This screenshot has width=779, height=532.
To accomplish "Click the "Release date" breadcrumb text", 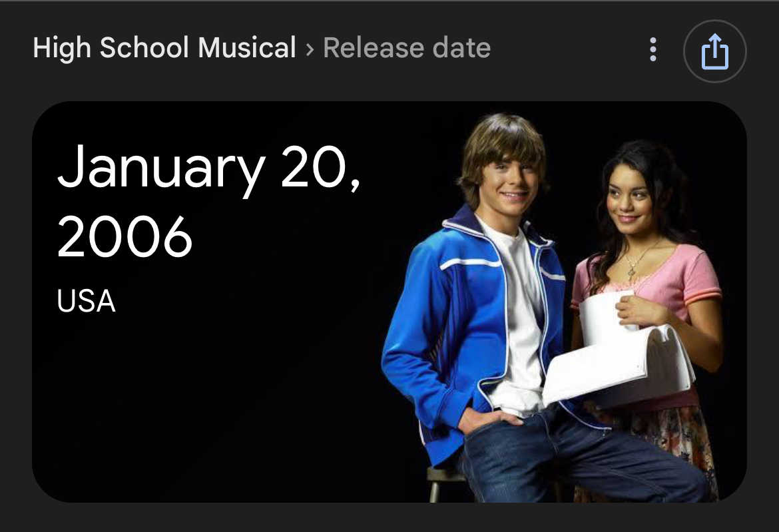I will (x=407, y=48).
